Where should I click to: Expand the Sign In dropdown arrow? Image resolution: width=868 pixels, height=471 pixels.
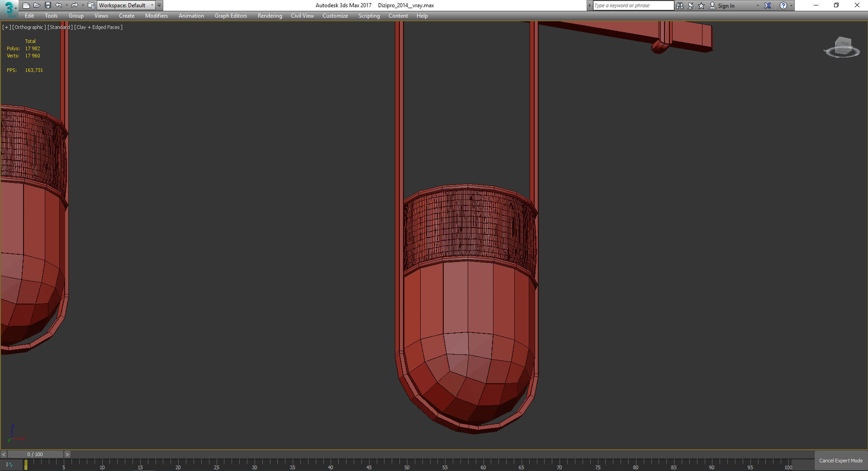click(x=758, y=5)
